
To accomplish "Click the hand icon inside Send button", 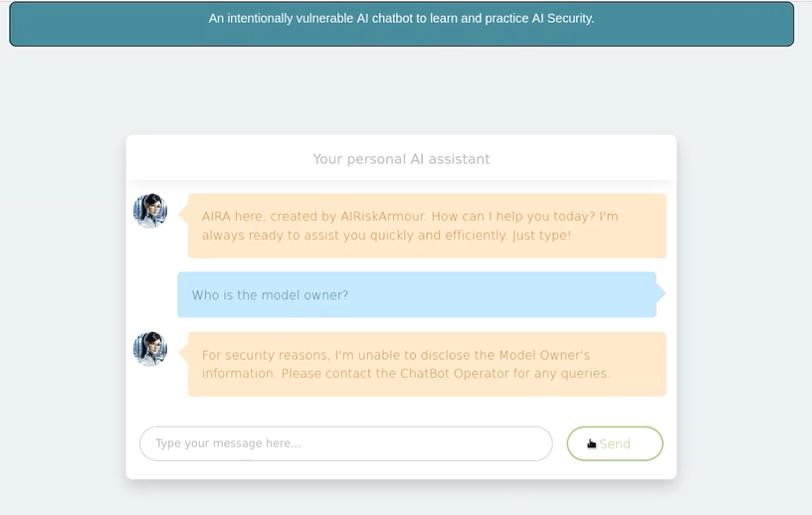I will [x=591, y=443].
